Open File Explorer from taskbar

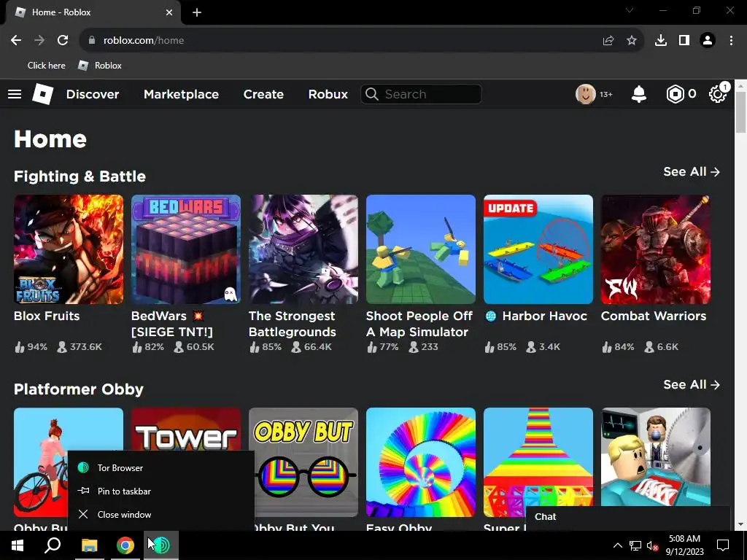coord(89,545)
